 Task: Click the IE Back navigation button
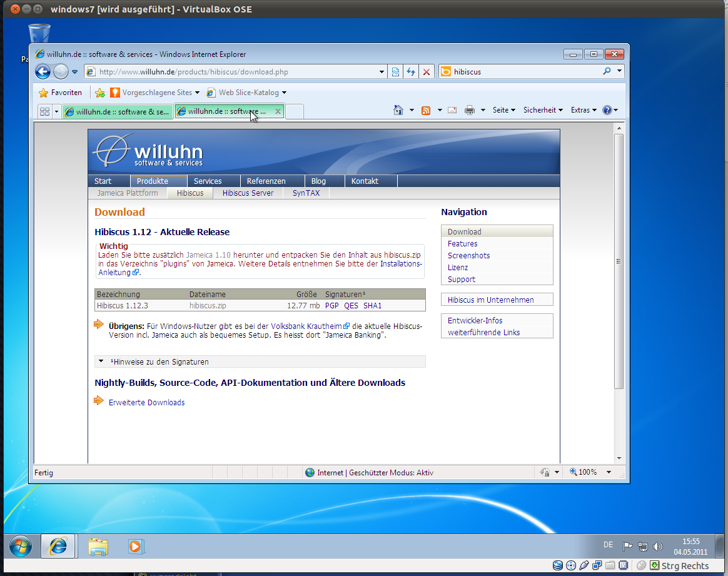pyautogui.click(x=43, y=71)
